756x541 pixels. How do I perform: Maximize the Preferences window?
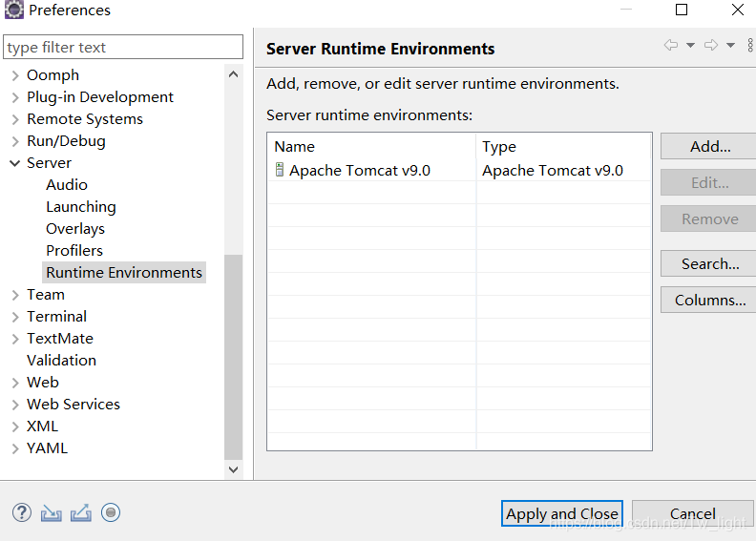tap(682, 10)
